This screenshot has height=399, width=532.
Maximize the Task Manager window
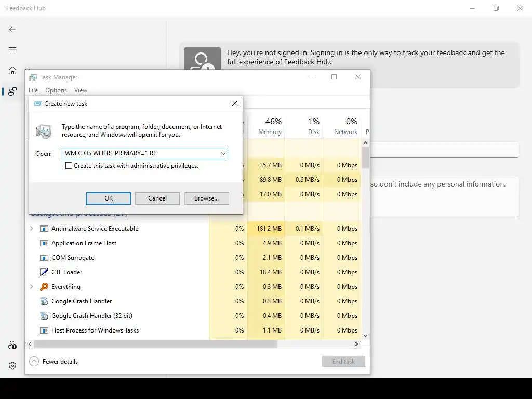[x=334, y=77]
